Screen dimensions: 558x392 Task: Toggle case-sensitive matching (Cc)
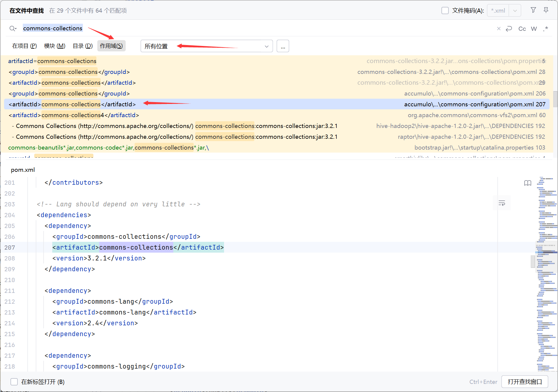(522, 29)
